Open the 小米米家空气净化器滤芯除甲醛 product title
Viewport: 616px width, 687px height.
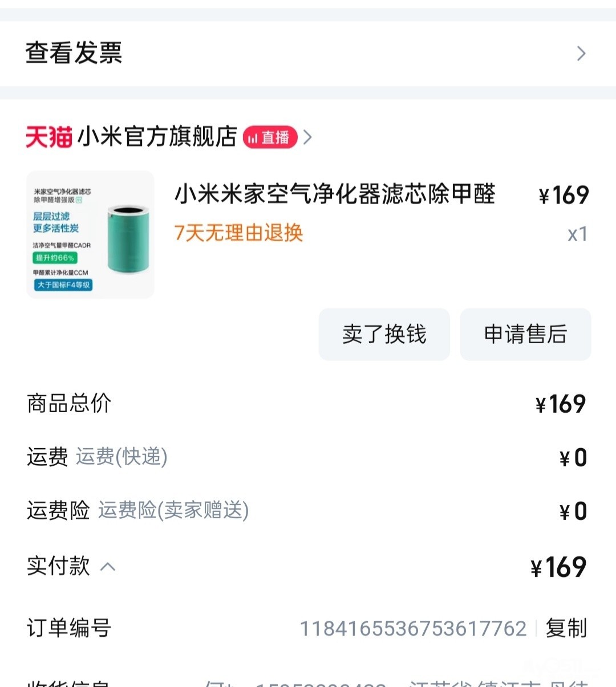(335, 194)
